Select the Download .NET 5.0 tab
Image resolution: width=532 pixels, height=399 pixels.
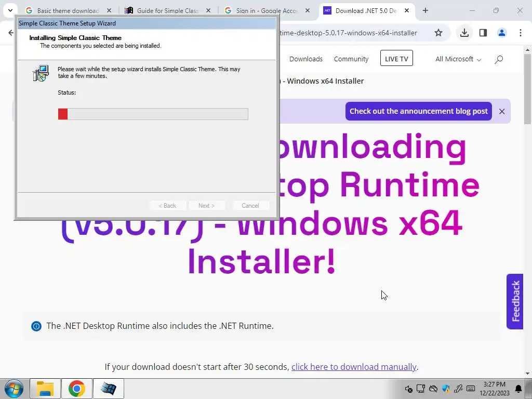(x=366, y=10)
